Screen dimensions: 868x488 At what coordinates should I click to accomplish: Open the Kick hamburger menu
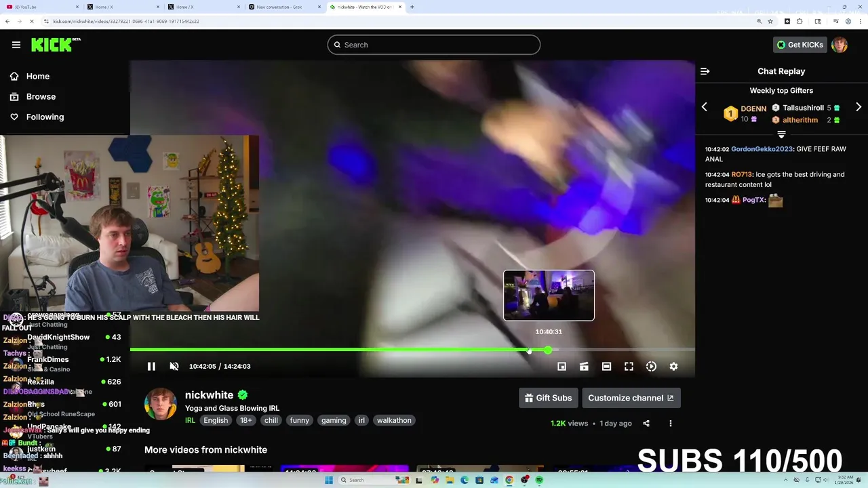[16, 45]
